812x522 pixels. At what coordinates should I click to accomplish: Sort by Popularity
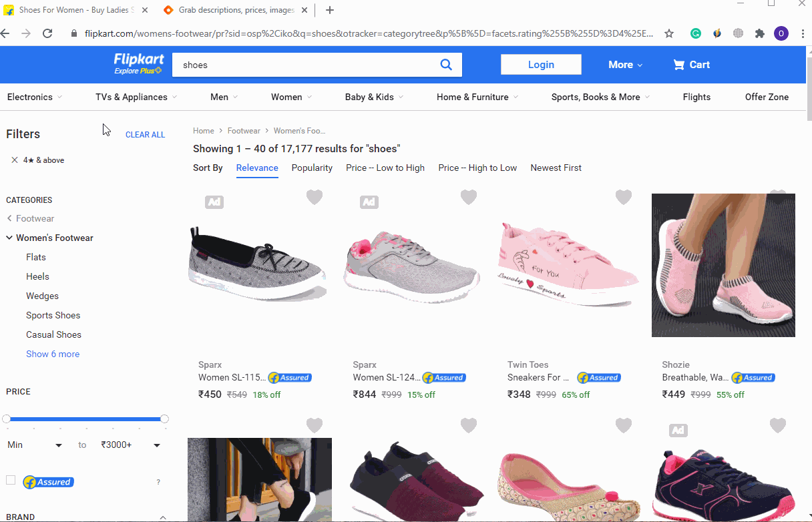312,168
